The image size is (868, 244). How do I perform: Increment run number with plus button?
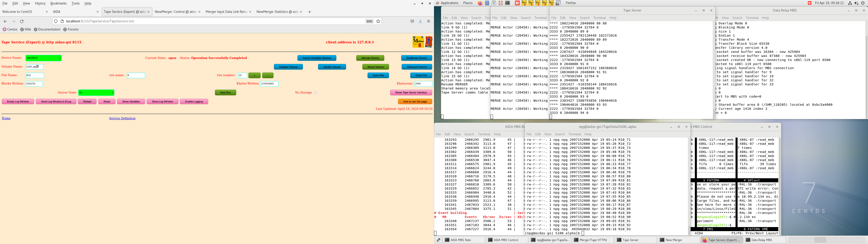click(254, 75)
